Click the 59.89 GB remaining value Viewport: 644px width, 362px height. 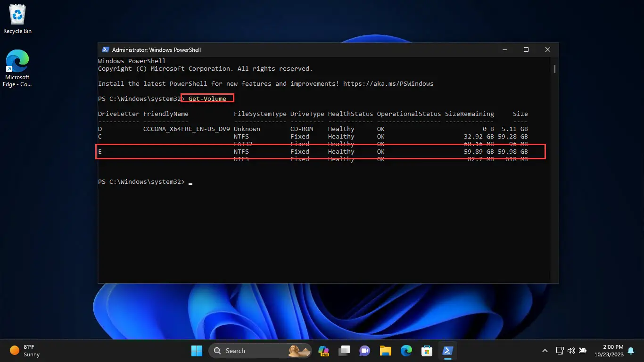(x=479, y=151)
